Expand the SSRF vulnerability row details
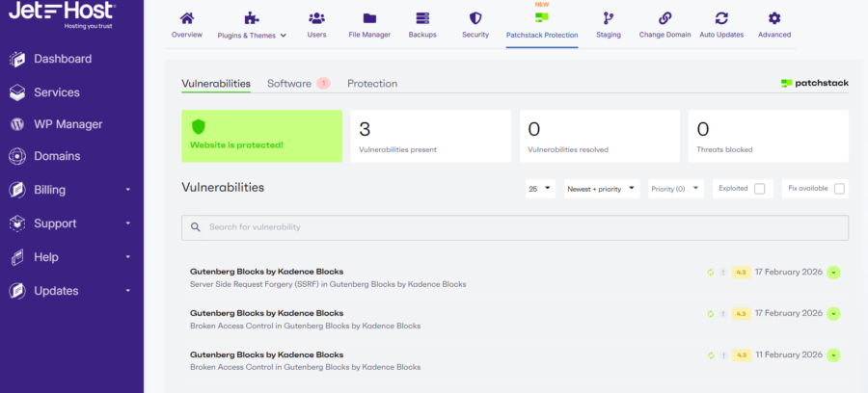The height and width of the screenshot is (393, 868). click(833, 273)
